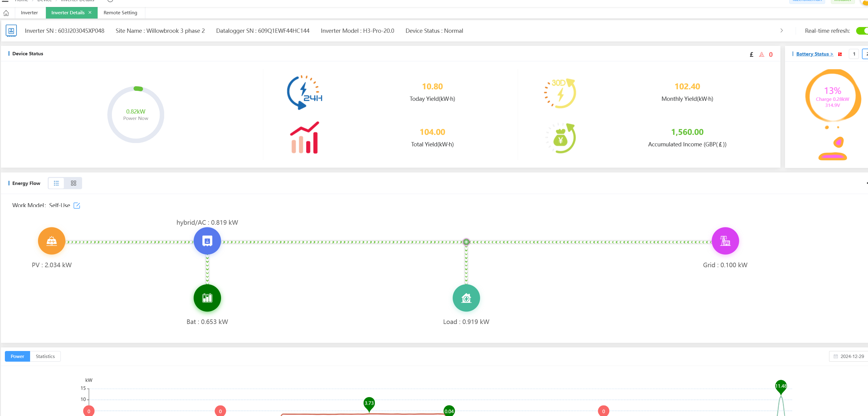Click the 11.48 peak chart marker
The height and width of the screenshot is (416, 868).
coord(781,386)
